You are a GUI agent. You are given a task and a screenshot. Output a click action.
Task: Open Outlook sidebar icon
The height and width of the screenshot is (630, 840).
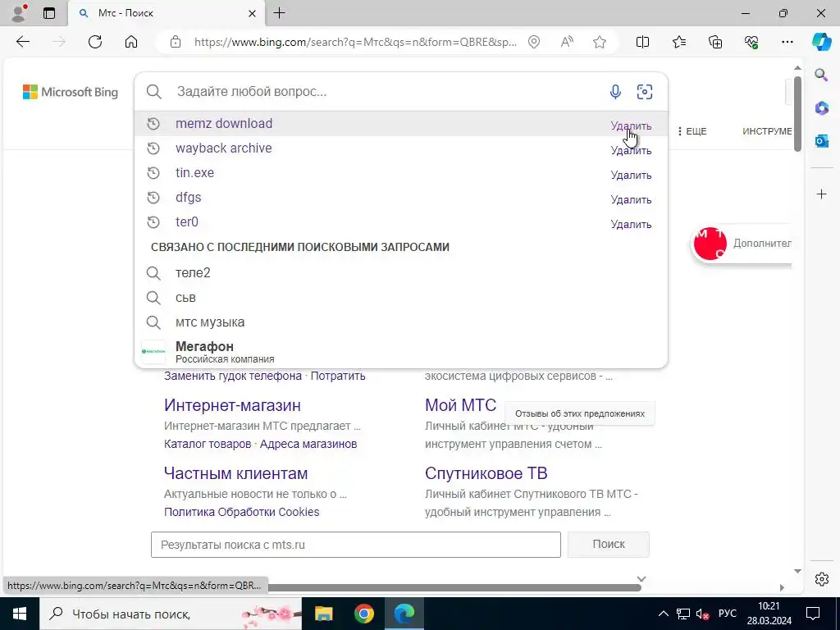pyautogui.click(x=821, y=141)
